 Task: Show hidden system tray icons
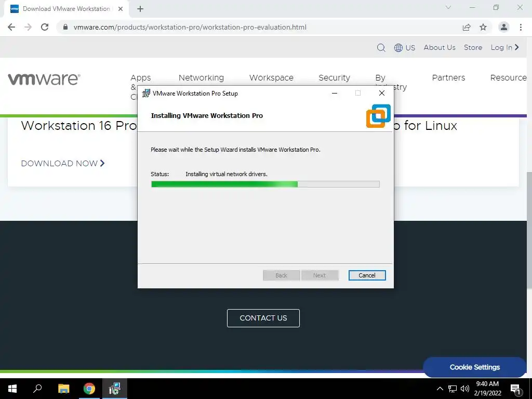coord(440,389)
